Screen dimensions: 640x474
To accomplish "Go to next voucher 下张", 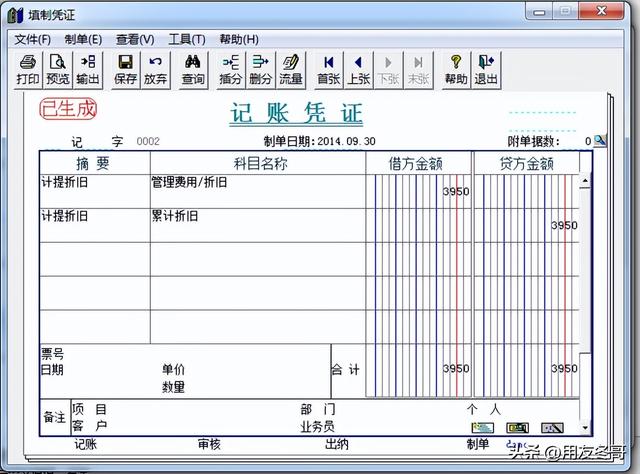I will coord(388,70).
